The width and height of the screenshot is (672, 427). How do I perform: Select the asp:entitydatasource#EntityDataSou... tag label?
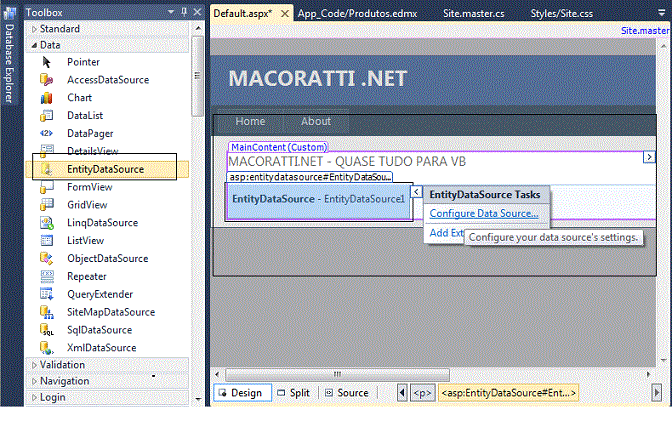tap(310, 177)
